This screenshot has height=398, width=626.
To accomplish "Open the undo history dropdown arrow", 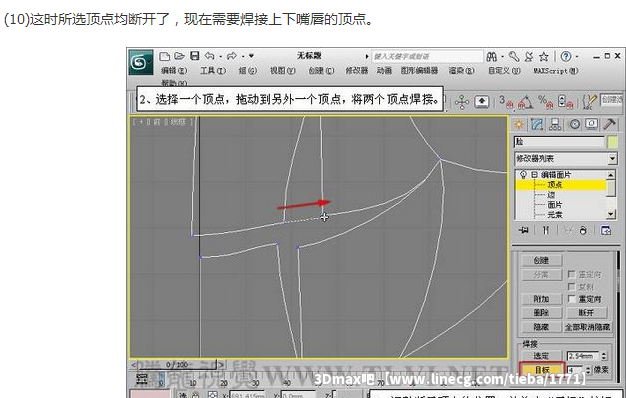I will (220, 57).
